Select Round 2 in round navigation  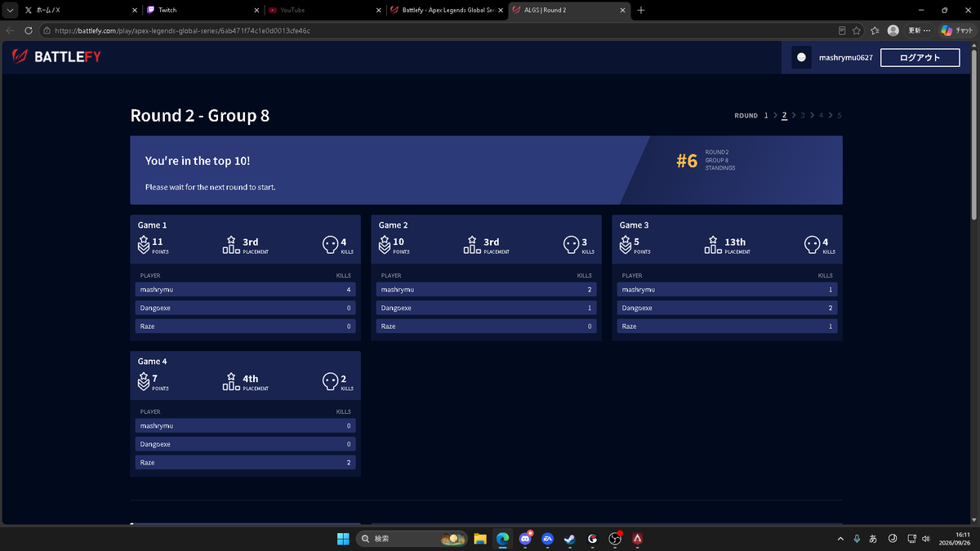[784, 116]
